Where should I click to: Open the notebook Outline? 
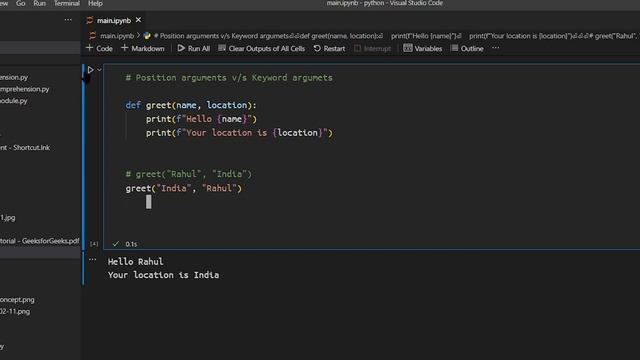pos(467,48)
